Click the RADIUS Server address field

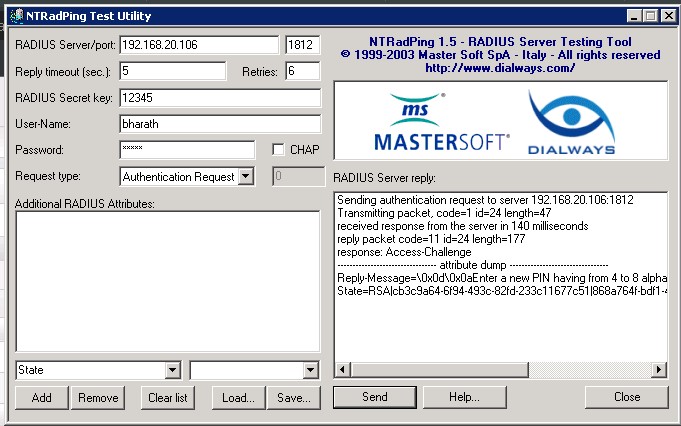[198, 45]
